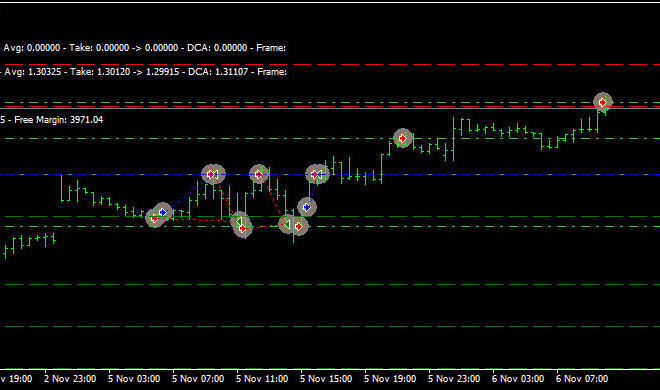Click the '6 Nov 03:00' time axis label
Image resolution: width=660 pixels, height=390 pixels.
coord(518,379)
